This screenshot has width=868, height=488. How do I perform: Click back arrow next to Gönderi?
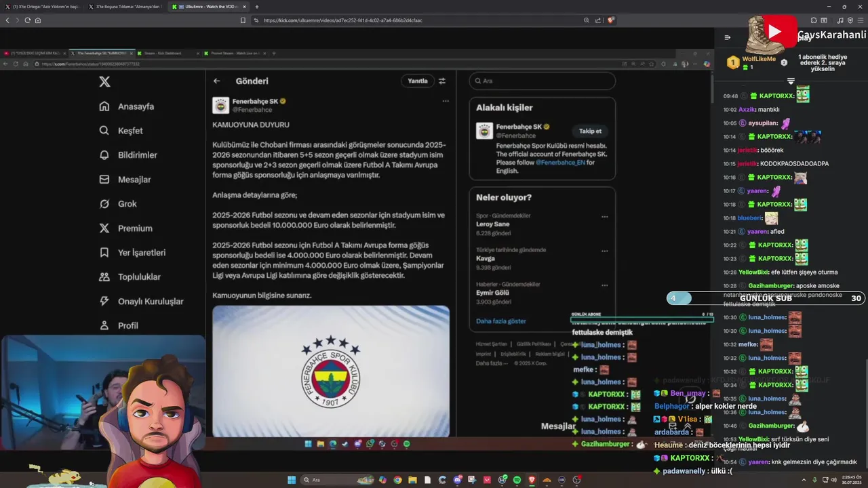pyautogui.click(x=216, y=81)
